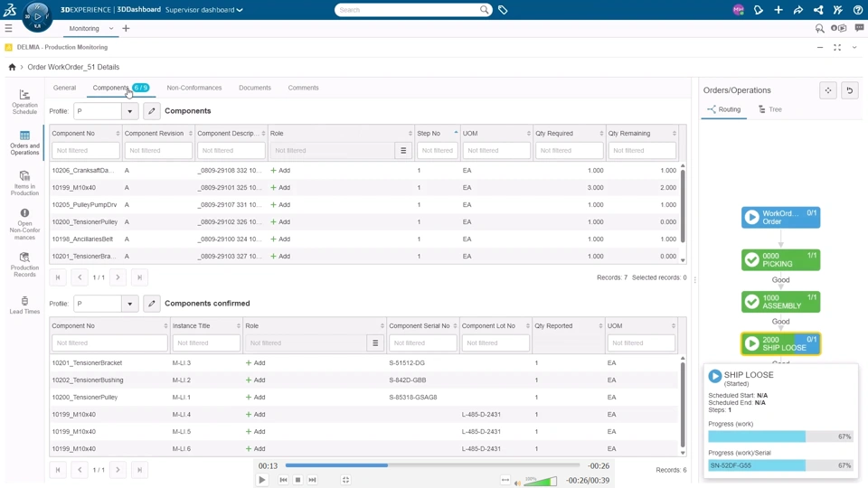Viewport: 868px width, 488px height.
Task: Skip to next in video player
Action: pyautogui.click(x=312, y=480)
